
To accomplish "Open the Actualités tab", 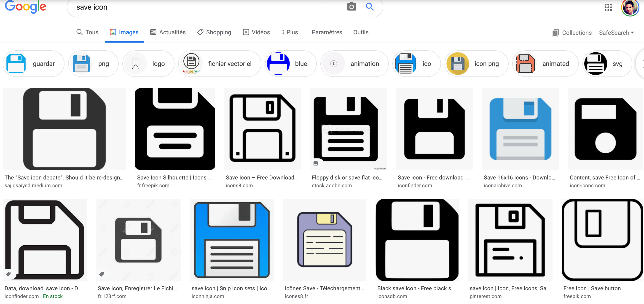I will pyautogui.click(x=168, y=32).
